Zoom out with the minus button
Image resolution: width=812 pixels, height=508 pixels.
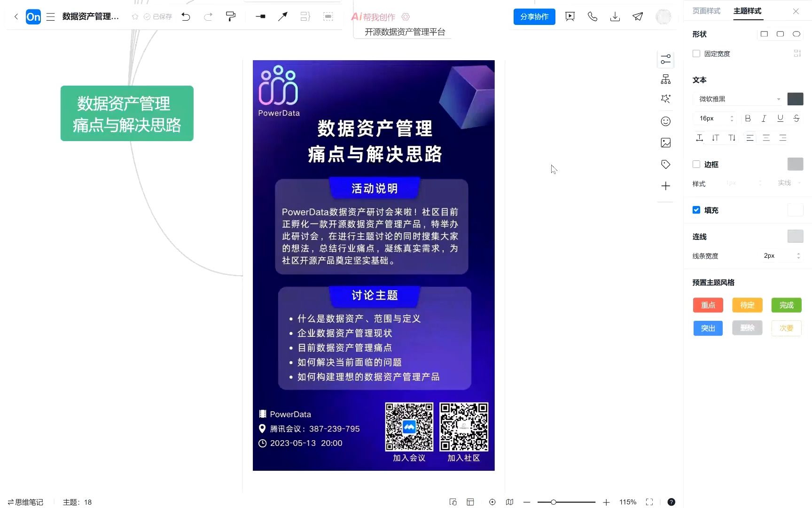pyautogui.click(x=527, y=502)
